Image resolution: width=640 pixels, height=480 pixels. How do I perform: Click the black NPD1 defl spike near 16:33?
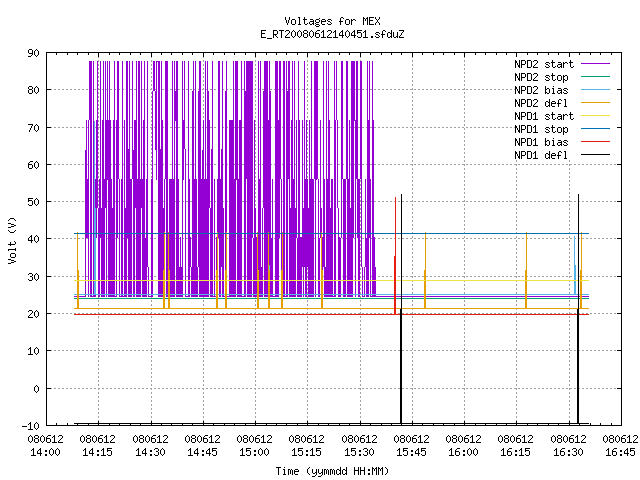click(578, 309)
